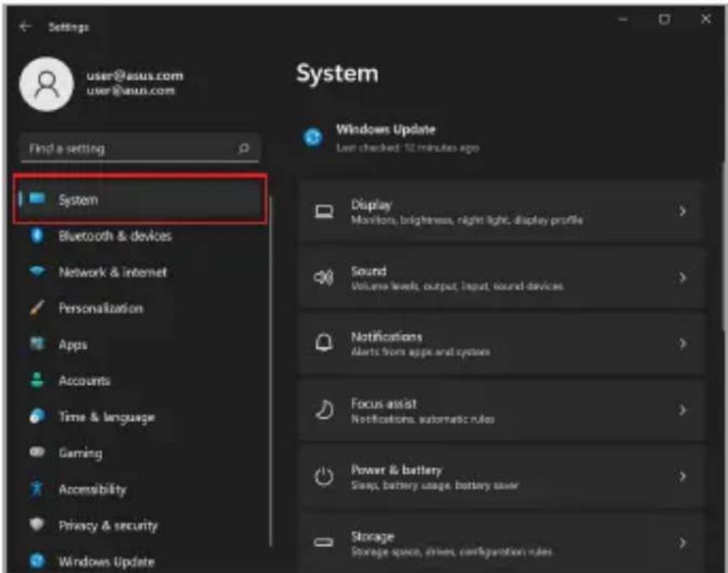Click the Notifications bell icon
The width and height of the screenshot is (728, 573).
pos(324,343)
